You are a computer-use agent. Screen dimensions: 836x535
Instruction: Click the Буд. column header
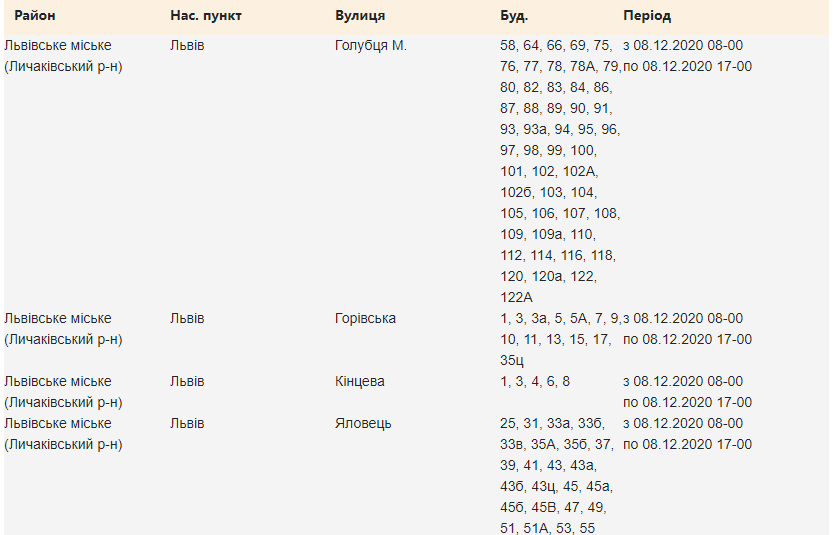click(x=514, y=16)
